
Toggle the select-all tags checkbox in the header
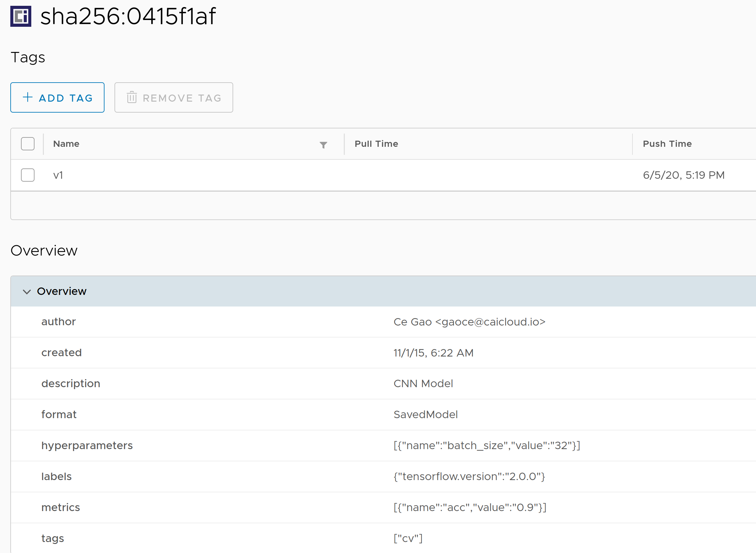click(x=28, y=144)
